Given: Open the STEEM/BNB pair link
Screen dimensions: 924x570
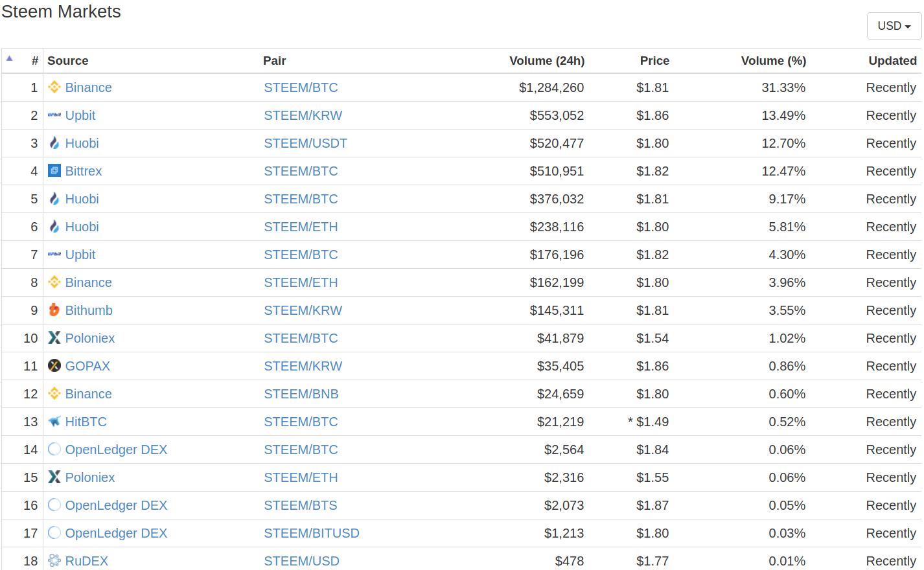Looking at the screenshot, I should click(x=301, y=394).
